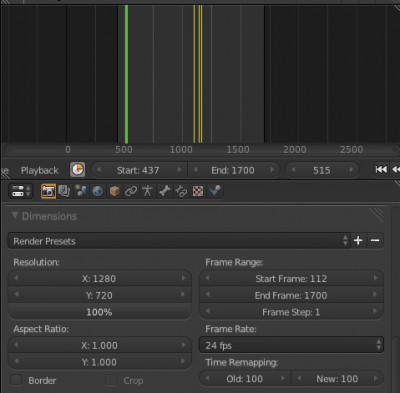Decrease the timeline Start 437 value
The image size is (400, 393).
pos(99,170)
